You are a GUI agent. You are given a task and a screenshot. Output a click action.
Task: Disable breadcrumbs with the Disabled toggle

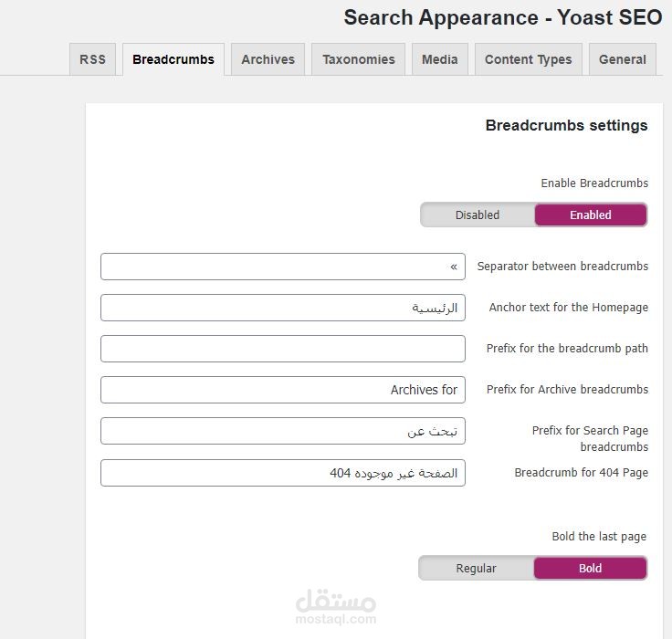(478, 215)
